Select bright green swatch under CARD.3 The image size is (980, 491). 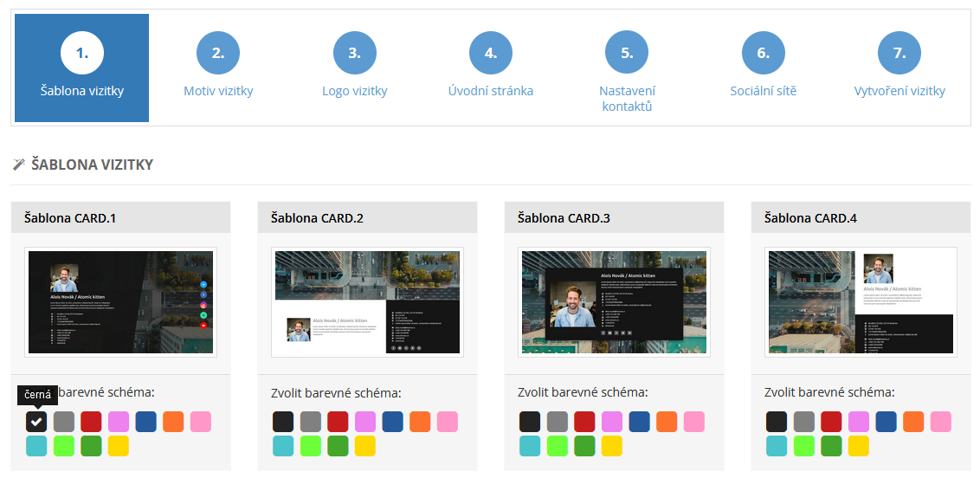(558, 446)
